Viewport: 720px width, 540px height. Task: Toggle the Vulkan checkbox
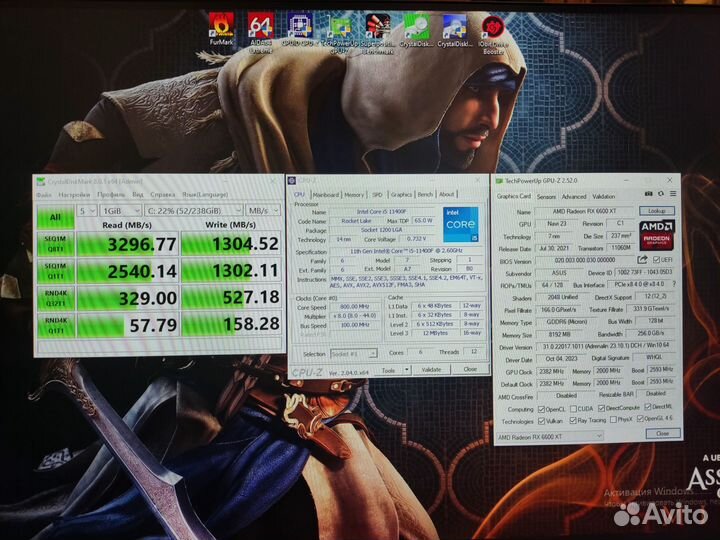tap(541, 421)
